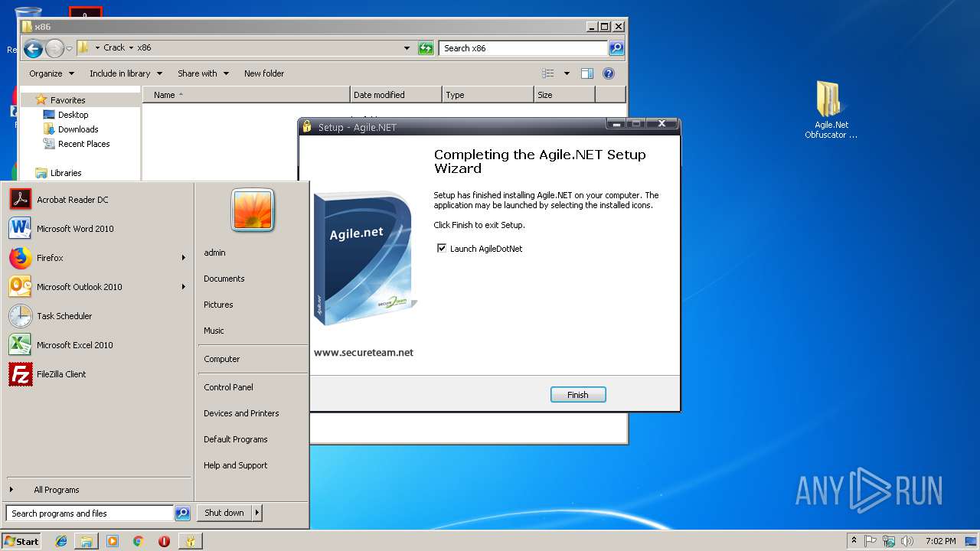Viewport: 980px width, 551px height.
Task: Open Acrobat Reader DC from Start menu
Action: [x=97, y=200]
